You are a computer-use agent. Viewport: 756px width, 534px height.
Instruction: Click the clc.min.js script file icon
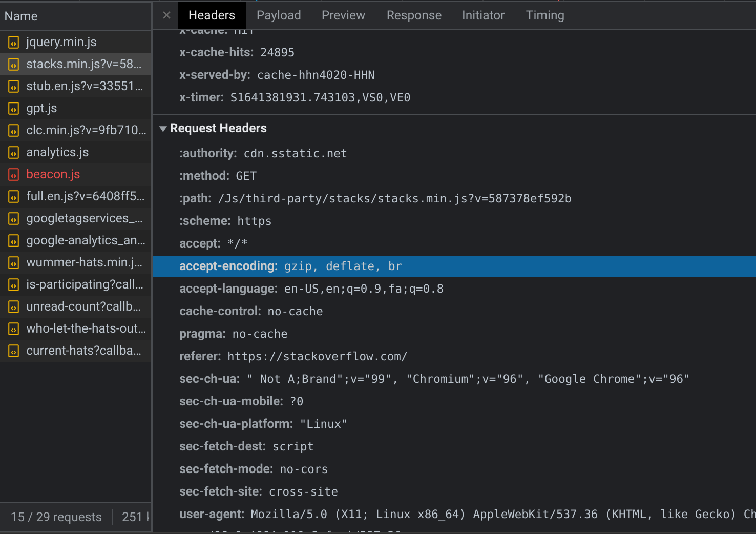(14, 131)
